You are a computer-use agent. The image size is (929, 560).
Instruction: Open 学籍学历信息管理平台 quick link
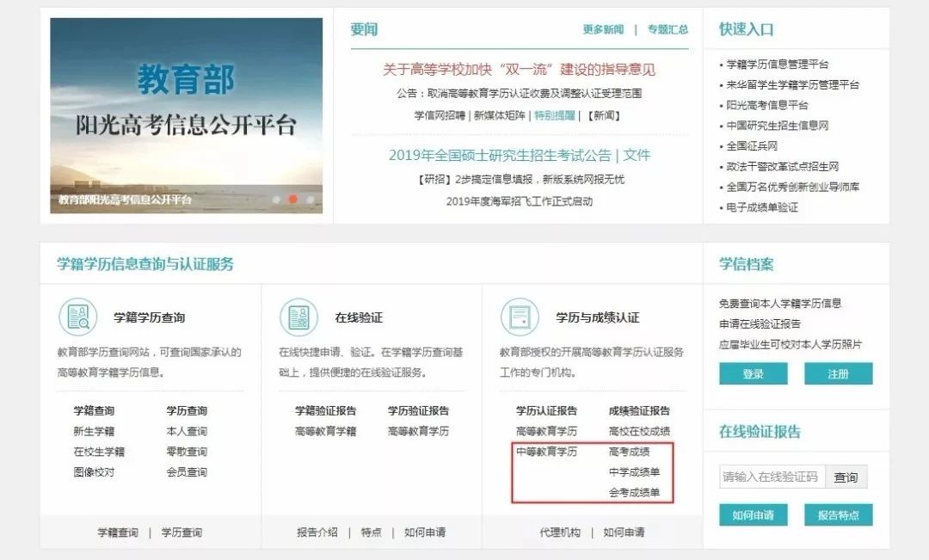click(778, 64)
